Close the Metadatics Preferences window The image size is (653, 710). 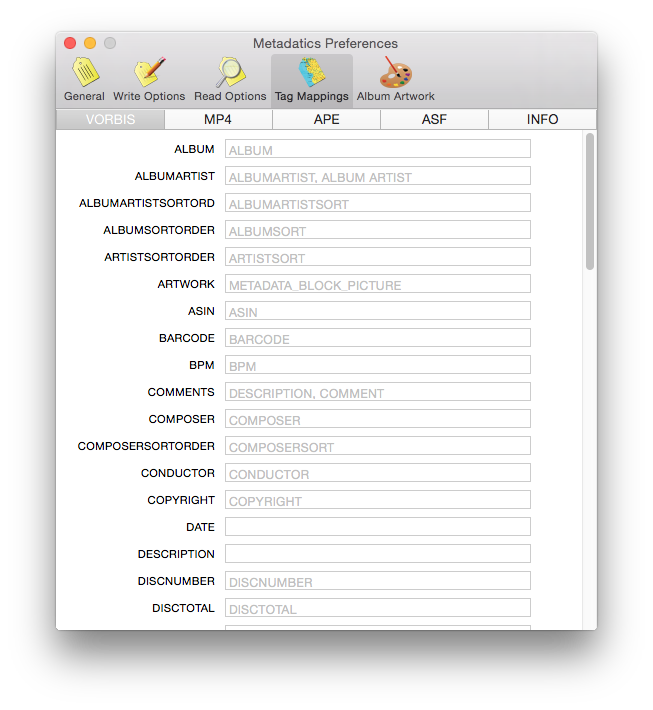pyautogui.click(x=70, y=43)
